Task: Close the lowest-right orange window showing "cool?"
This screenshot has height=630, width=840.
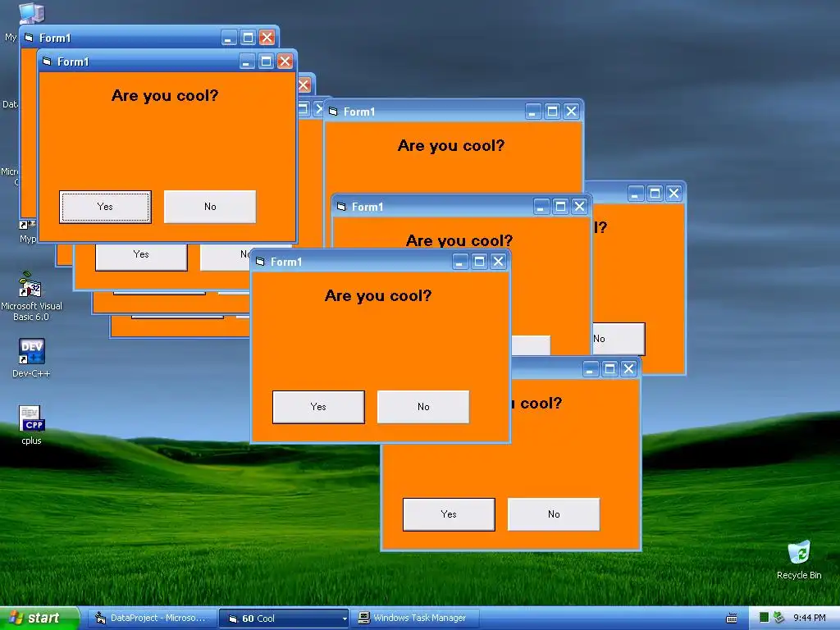Action: 628,368
